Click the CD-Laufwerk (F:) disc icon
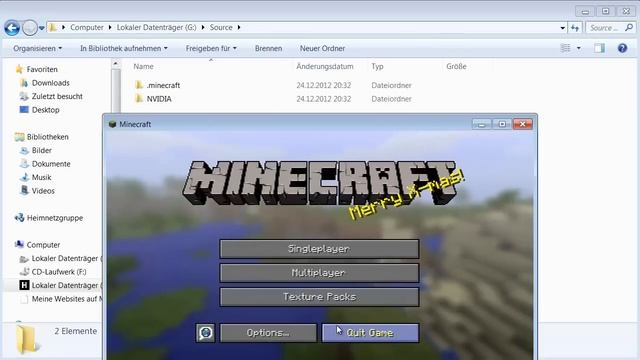This screenshot has width=640, height=360. (24, 271)
